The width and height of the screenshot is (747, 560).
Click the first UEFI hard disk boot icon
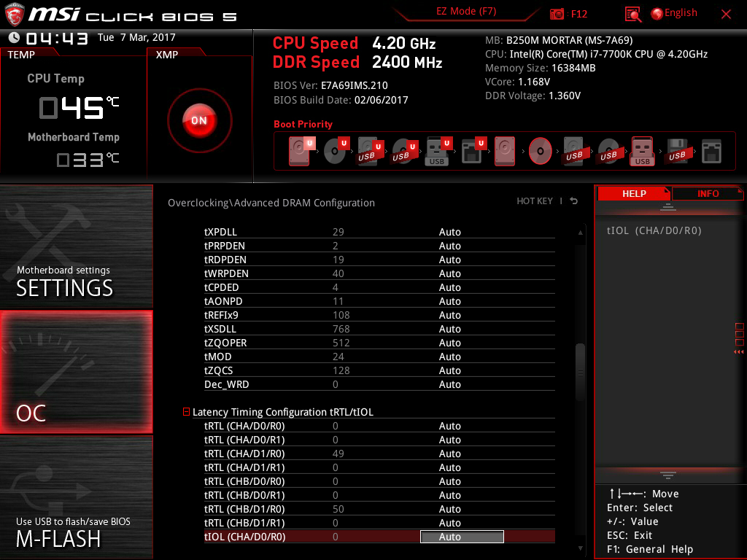300,151
